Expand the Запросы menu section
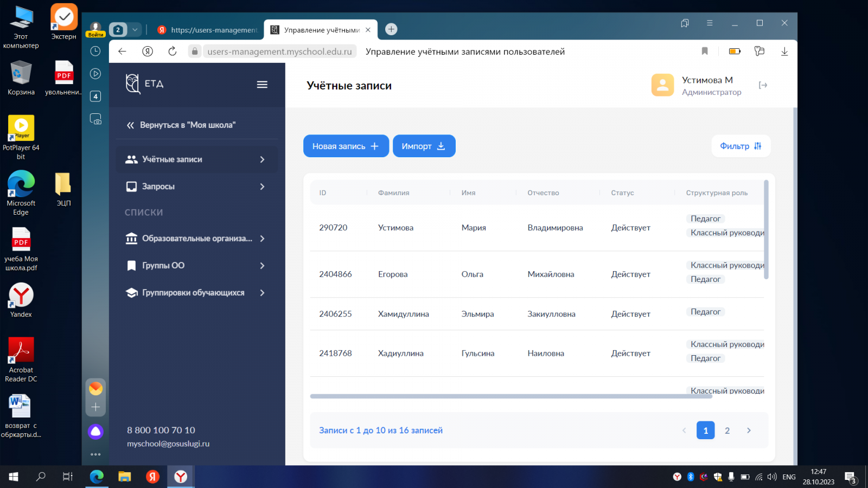868x488 pixels. [x=196, y=187]
